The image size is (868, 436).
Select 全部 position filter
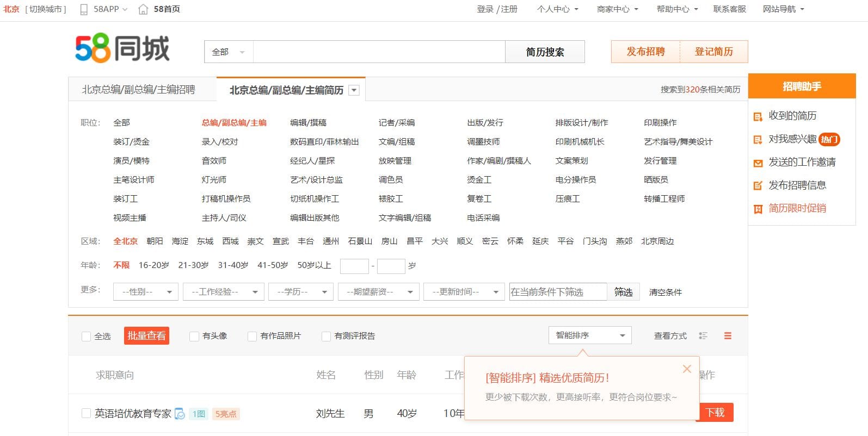121,123
